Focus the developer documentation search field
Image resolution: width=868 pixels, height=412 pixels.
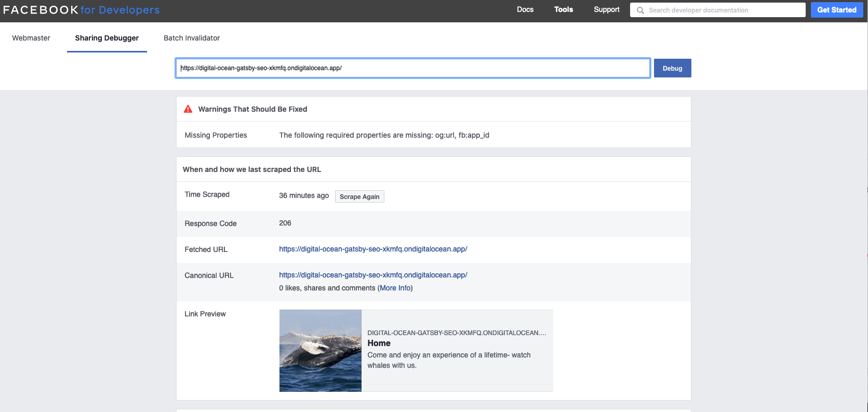point(718,10)
